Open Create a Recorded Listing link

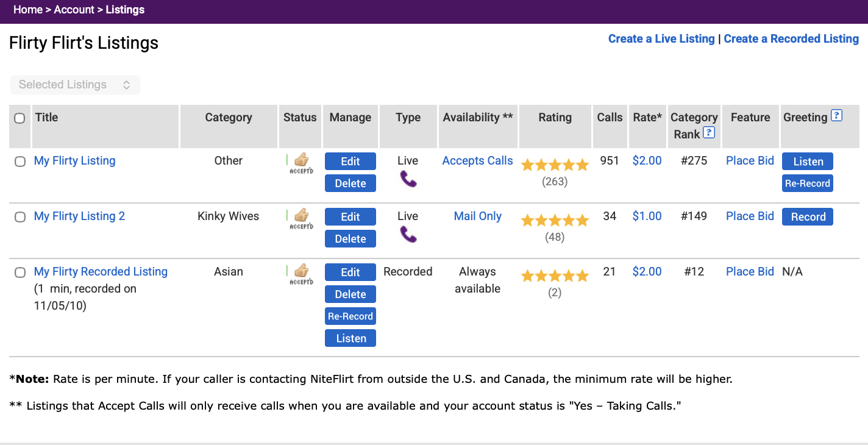tap(791, 38)
